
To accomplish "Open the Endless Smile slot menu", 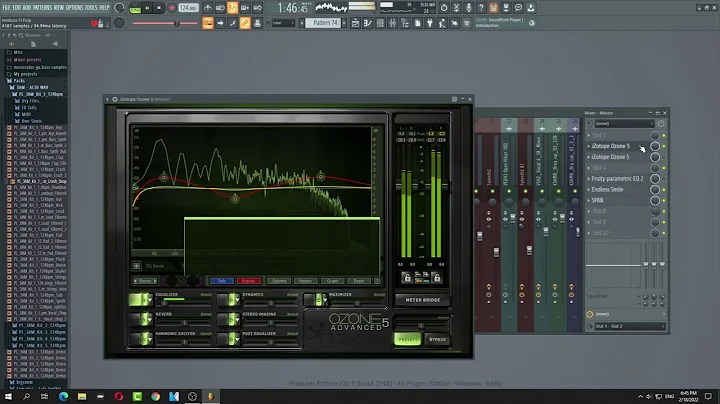I will tap(589, 190).
